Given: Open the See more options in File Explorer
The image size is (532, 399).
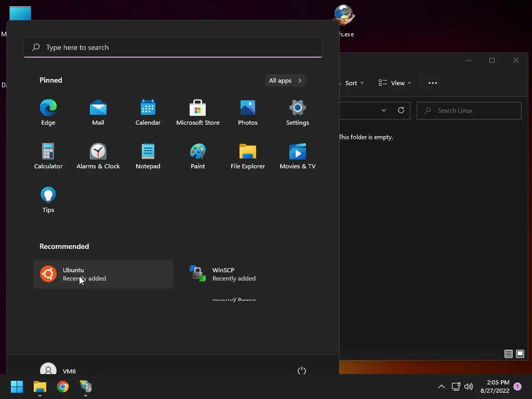Looking at the screenshot, I should click(x=433, y=83).
